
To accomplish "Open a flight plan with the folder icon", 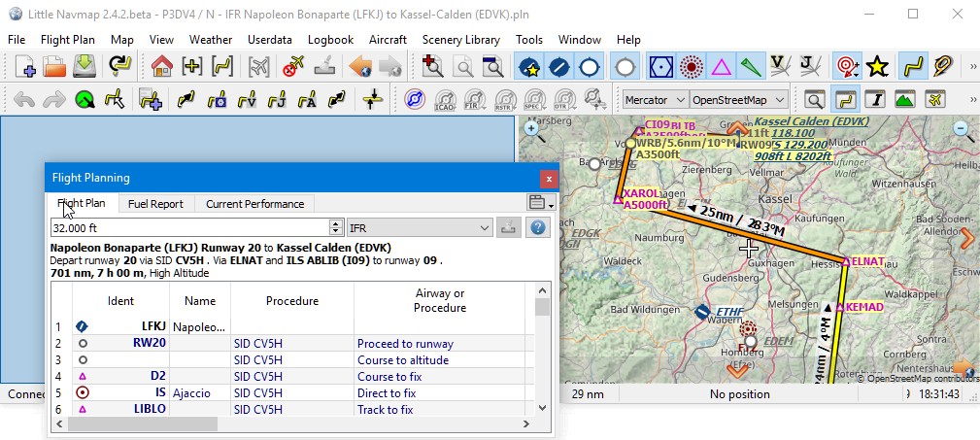I will point(54,66).
